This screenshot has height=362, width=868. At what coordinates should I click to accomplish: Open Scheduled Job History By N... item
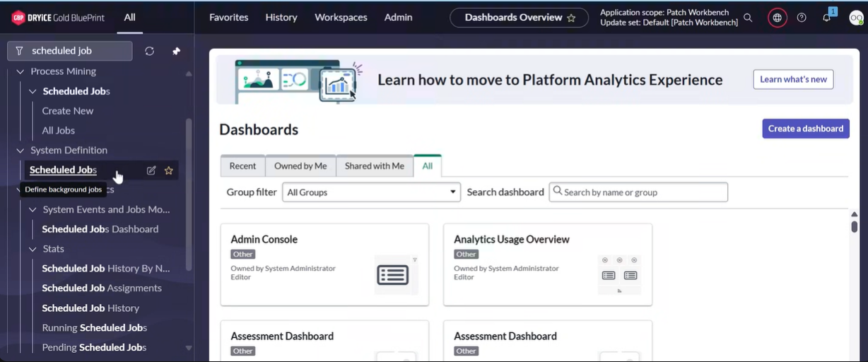106,269
